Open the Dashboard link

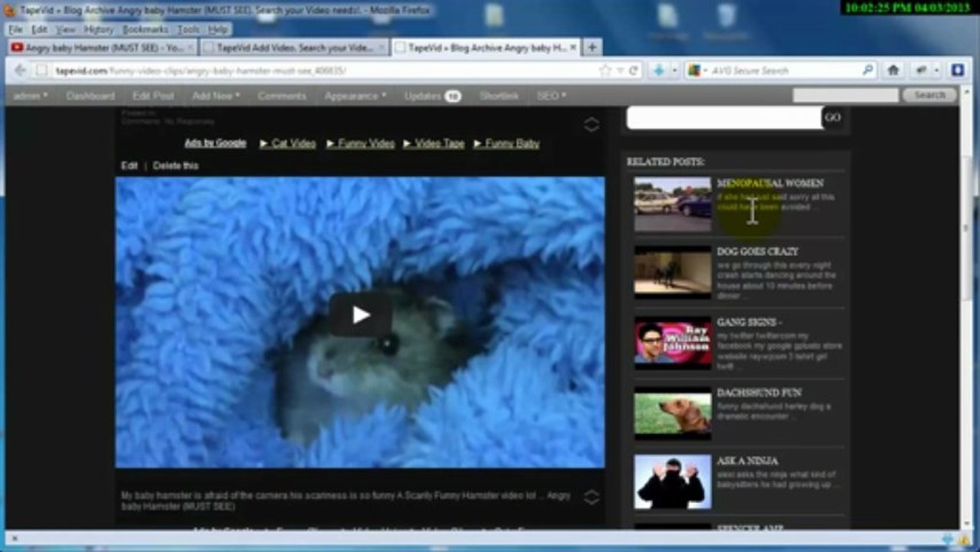pyautogui.click(x=90, y=96)
